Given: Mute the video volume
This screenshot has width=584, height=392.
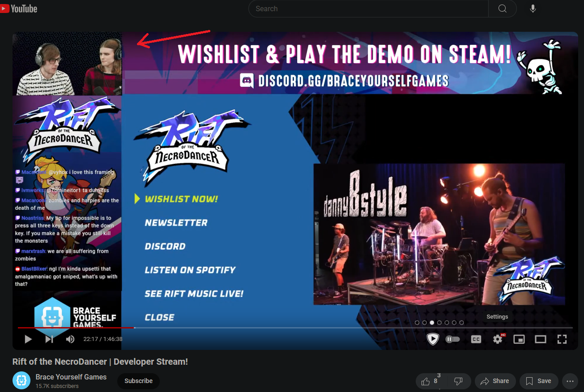Looking at the screenshot, I should 70,339.
